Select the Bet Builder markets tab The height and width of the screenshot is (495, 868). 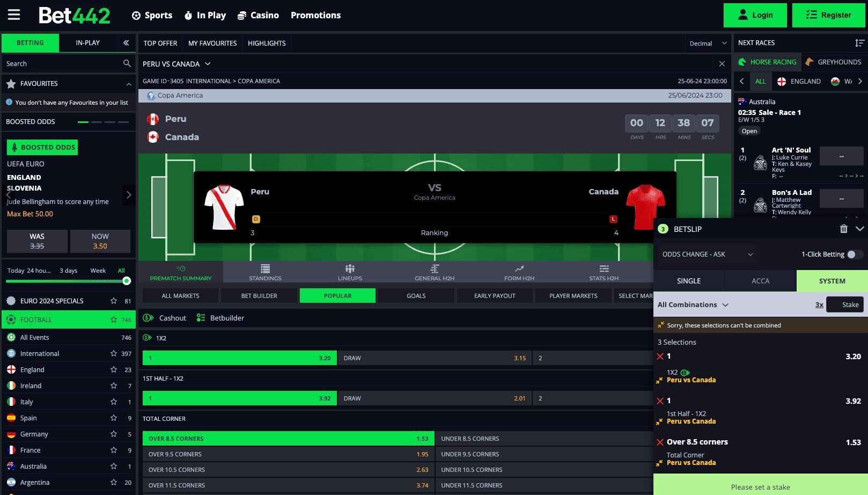click(259, 296)
